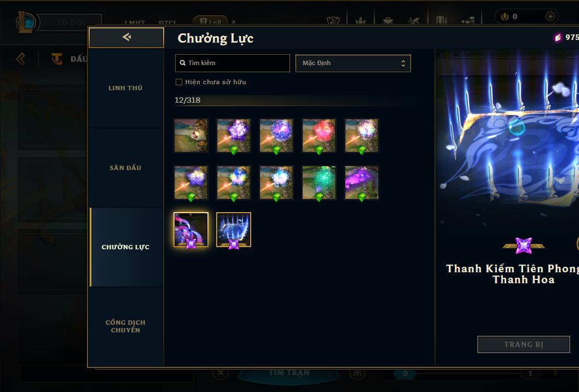The image size is (579, 392).
Task: Go back using the arrow button
Action: coord(126,37)
